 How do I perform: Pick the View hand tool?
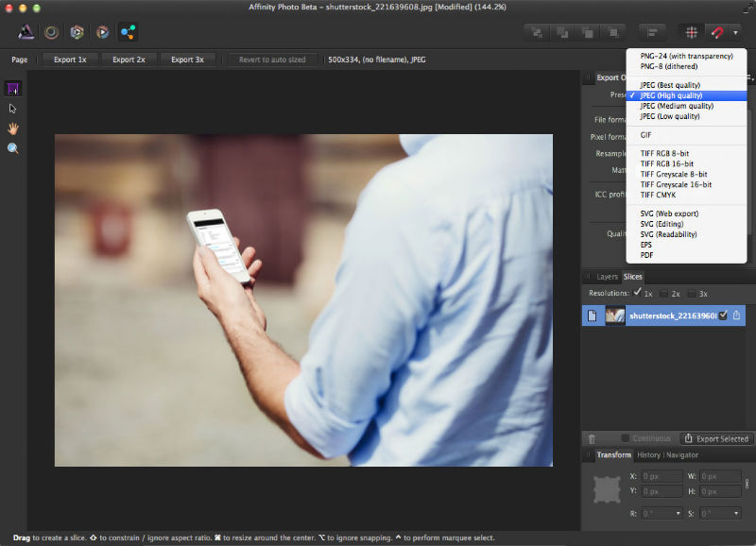pos(13,128)
